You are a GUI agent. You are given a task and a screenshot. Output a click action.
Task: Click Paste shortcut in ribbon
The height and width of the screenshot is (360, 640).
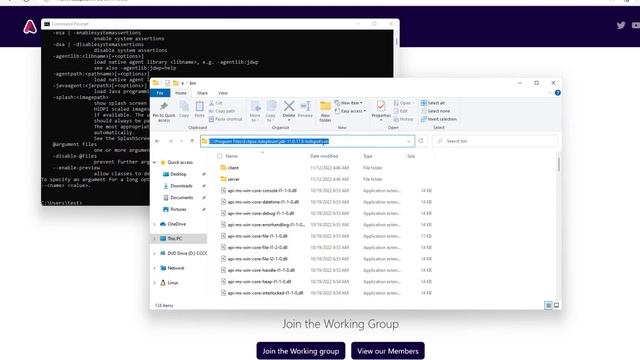[x=225, y=119]
